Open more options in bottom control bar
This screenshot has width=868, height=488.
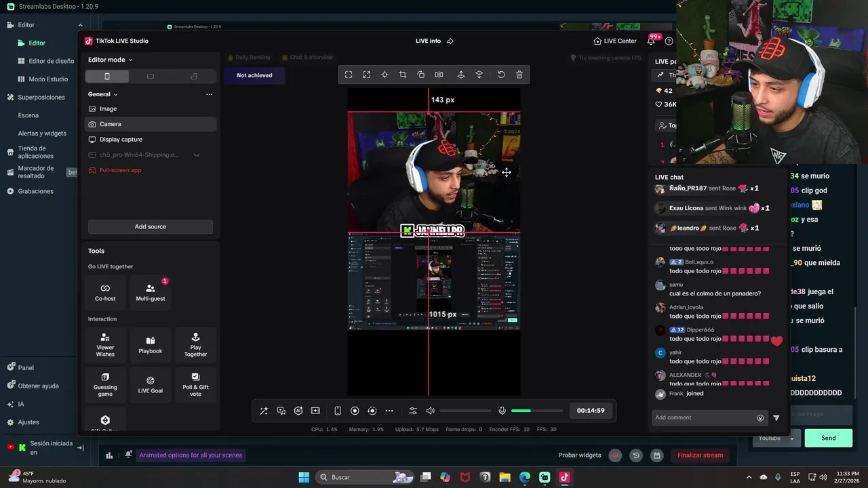click(389, 411)
